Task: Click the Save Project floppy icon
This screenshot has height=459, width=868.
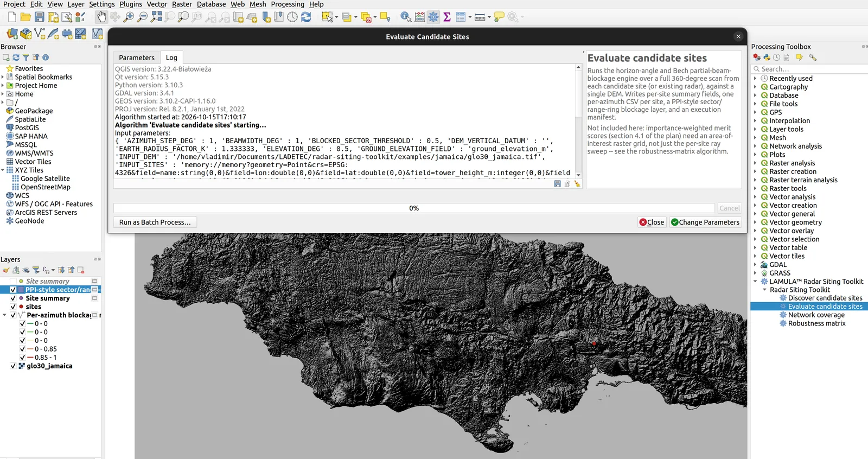Action: (x=39, y=17)
